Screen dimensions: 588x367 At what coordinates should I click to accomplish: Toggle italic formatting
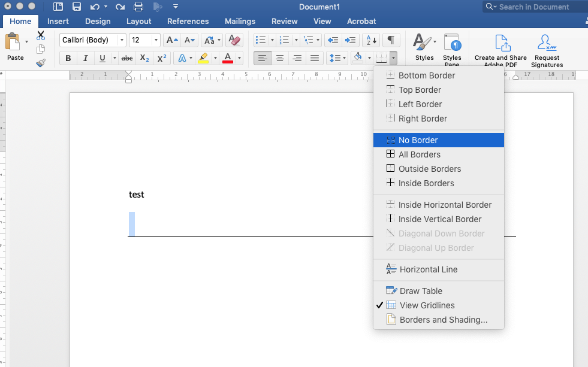click(85, 58)
